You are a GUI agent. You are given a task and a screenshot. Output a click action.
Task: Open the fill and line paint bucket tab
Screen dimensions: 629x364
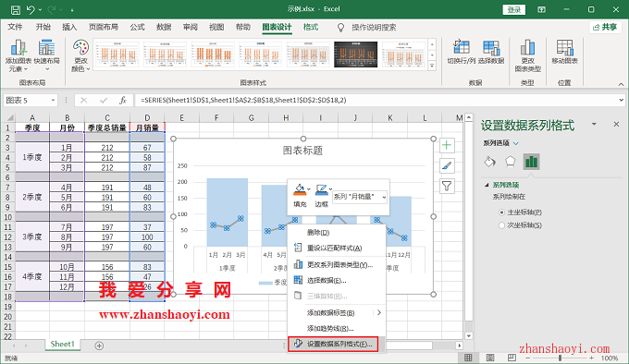(x=490, y=162)
